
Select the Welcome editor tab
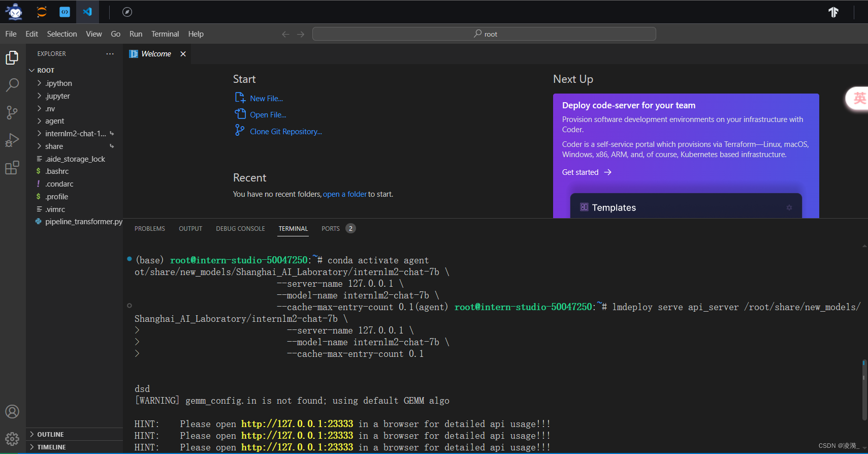point(156,54)
